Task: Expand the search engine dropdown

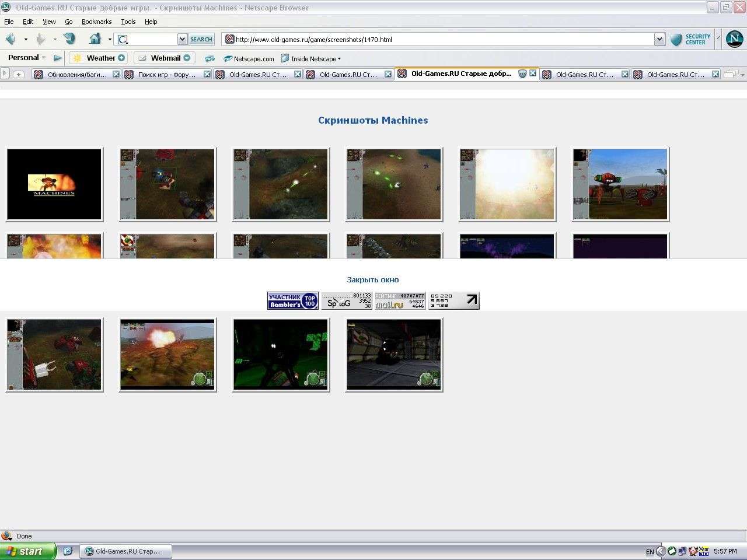Action: (182, 40)
